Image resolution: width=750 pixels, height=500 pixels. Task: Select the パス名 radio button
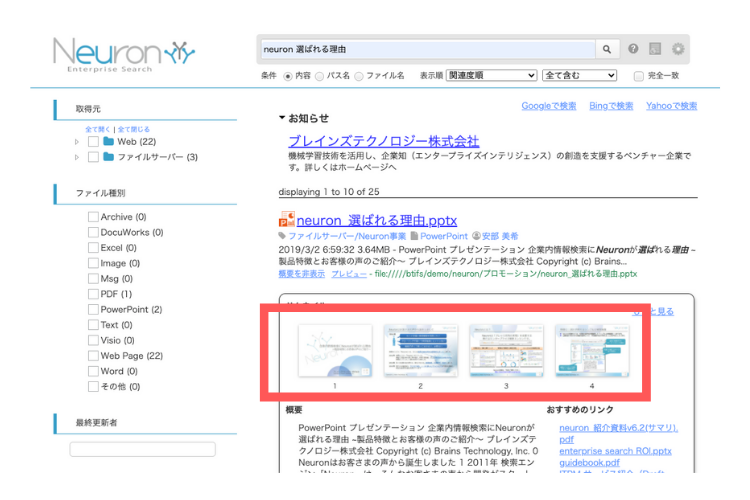click(319, 76)
